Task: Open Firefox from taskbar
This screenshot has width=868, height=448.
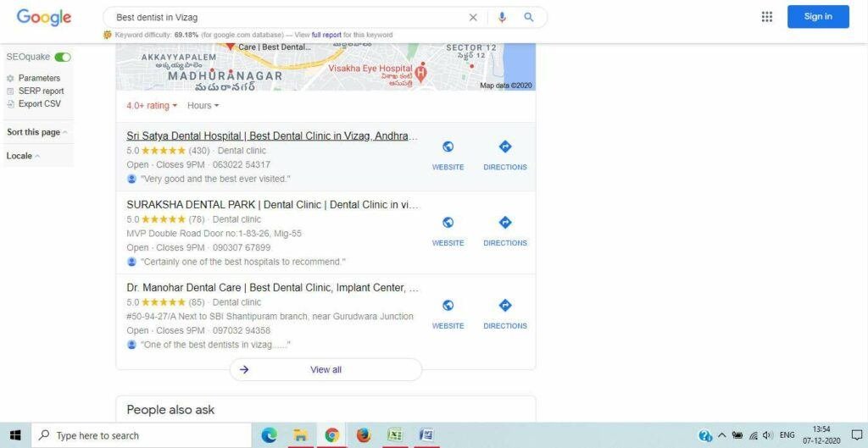Action: [363, 435]
